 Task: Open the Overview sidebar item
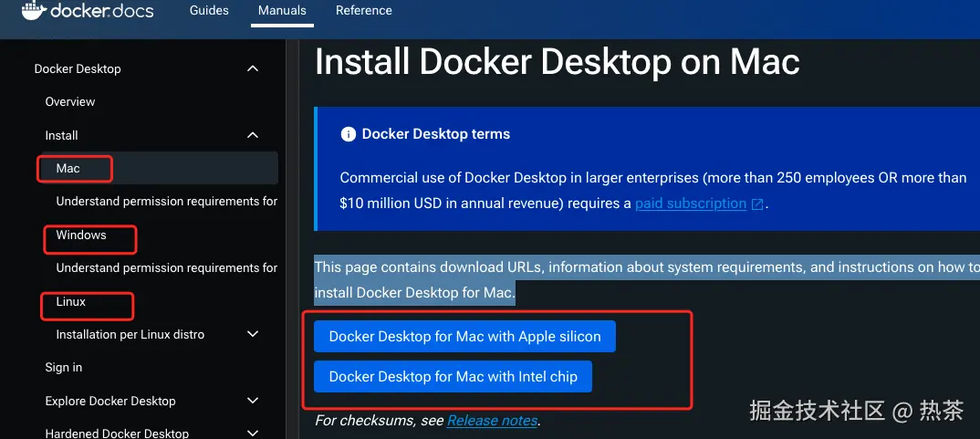70,102
